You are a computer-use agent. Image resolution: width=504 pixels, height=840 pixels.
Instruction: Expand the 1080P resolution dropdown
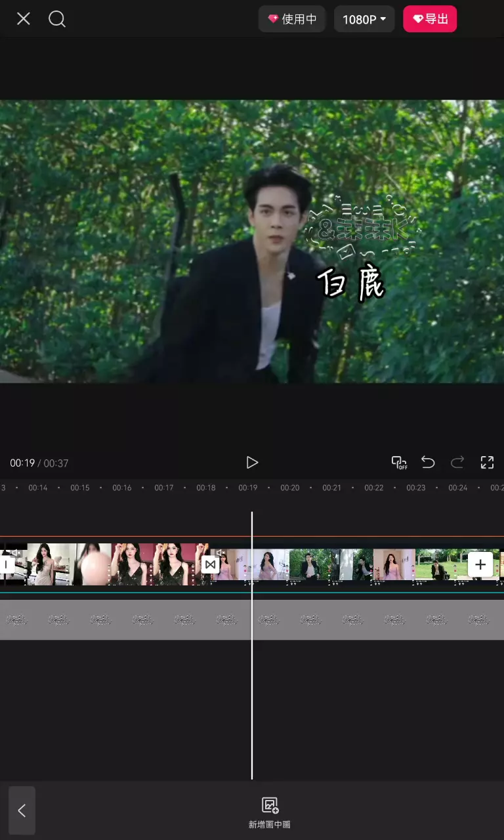point(364,19)
